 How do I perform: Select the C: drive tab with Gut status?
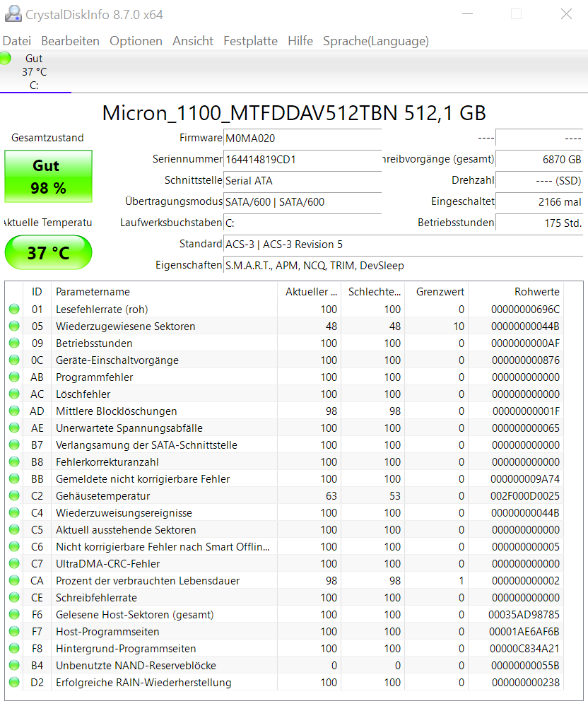(x=35, y=71)
